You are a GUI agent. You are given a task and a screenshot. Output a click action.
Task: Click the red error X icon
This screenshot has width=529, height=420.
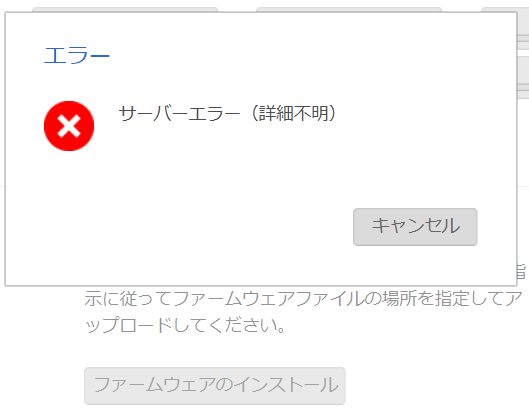click(x=69, y=126)
